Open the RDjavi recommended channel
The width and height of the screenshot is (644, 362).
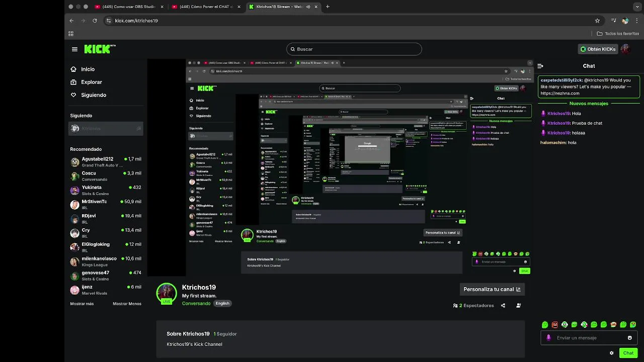tap(106, 219)
